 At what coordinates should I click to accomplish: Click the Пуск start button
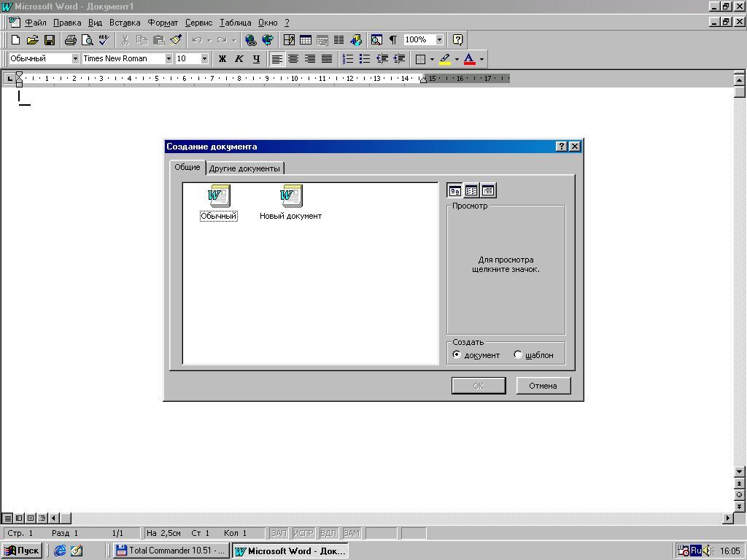(x=22, y=551)
